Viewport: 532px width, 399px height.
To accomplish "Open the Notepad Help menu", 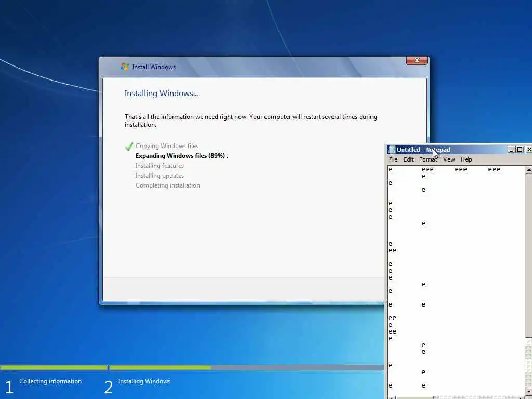I will [466, 159].
